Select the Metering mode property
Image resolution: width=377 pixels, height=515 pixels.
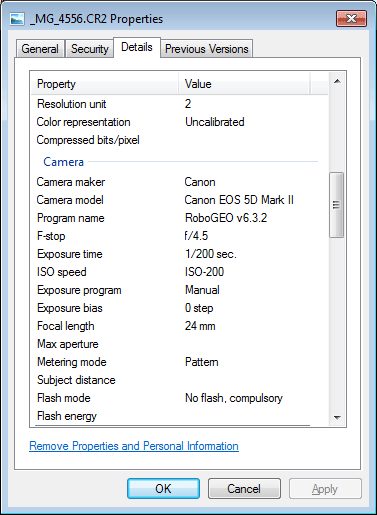point(72,362)
